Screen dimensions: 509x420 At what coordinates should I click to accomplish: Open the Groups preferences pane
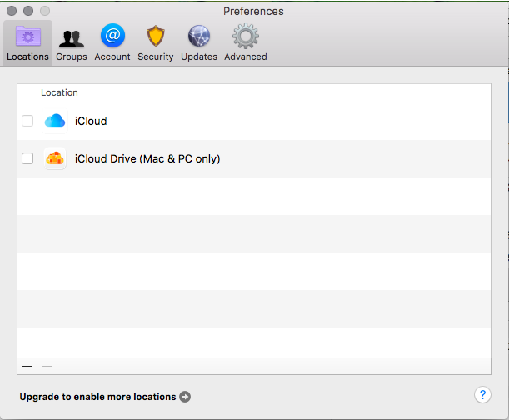(x=72, y=43)
